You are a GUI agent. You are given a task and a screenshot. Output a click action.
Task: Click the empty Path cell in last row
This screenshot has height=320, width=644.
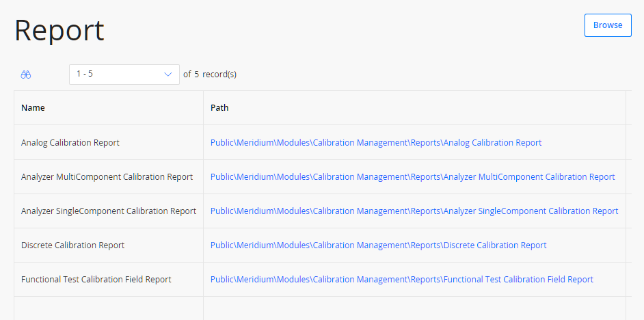[x=414, y=308]
